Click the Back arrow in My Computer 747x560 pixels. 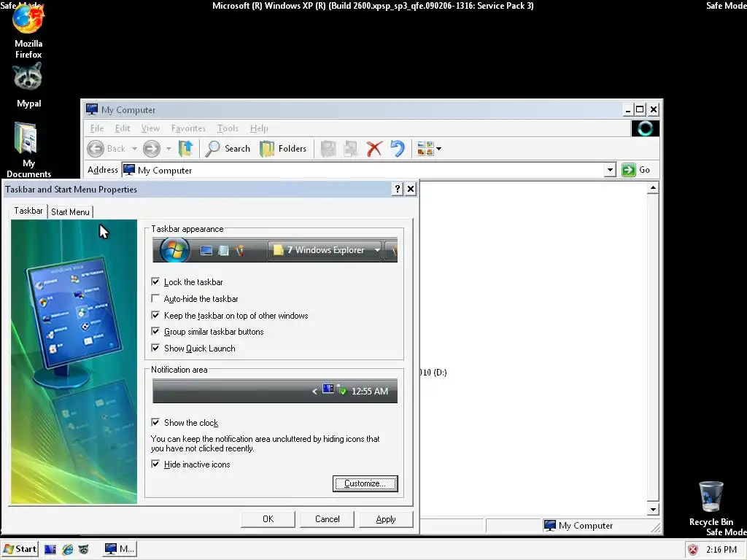(96, 149)
